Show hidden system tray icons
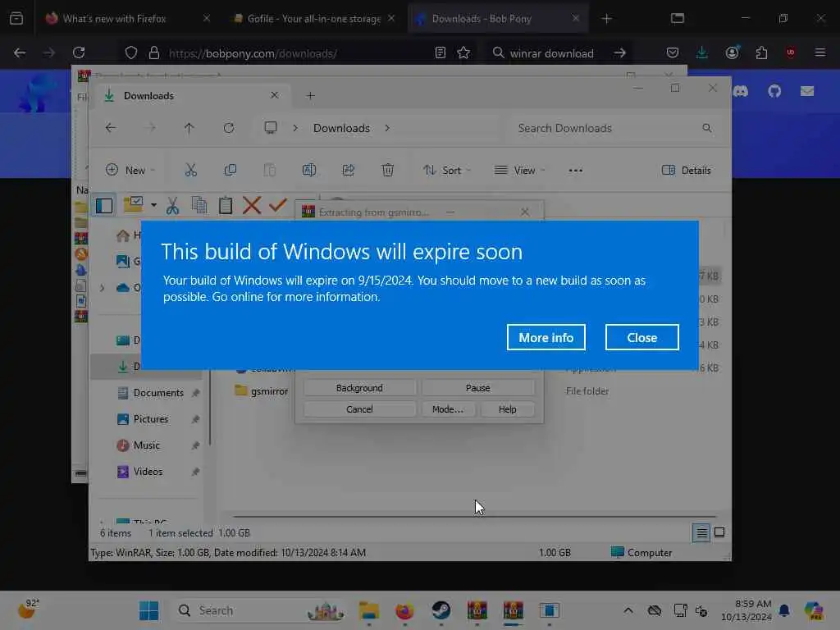 coord(628,610)
